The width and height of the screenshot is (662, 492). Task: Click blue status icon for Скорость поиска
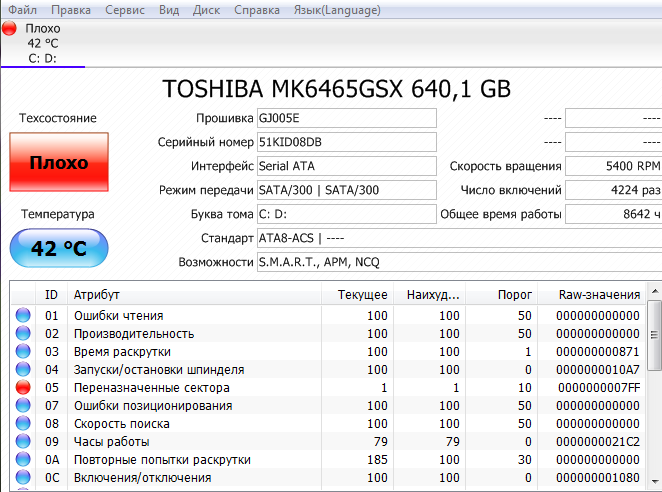pyautogui.click(x=23, y=423)
